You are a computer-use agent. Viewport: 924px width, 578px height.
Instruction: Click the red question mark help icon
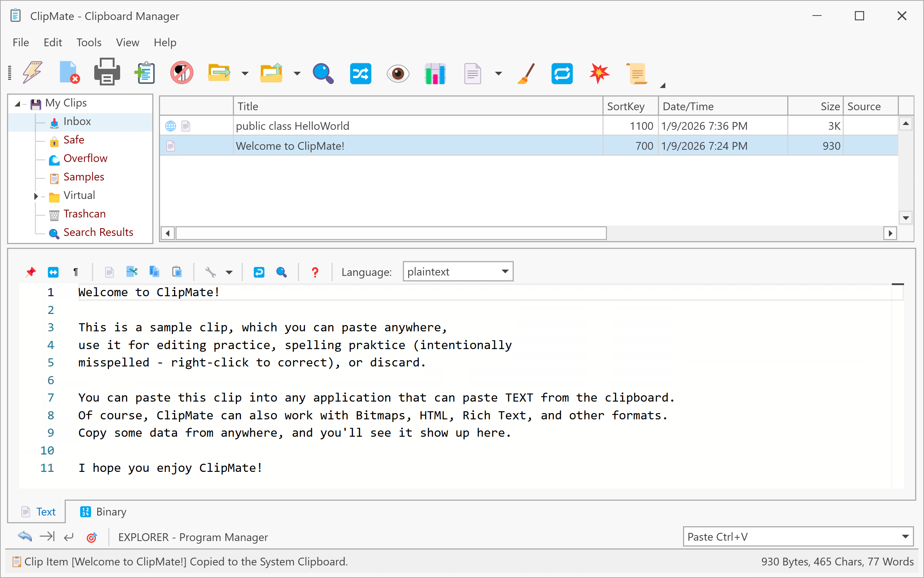click(315, 272)
